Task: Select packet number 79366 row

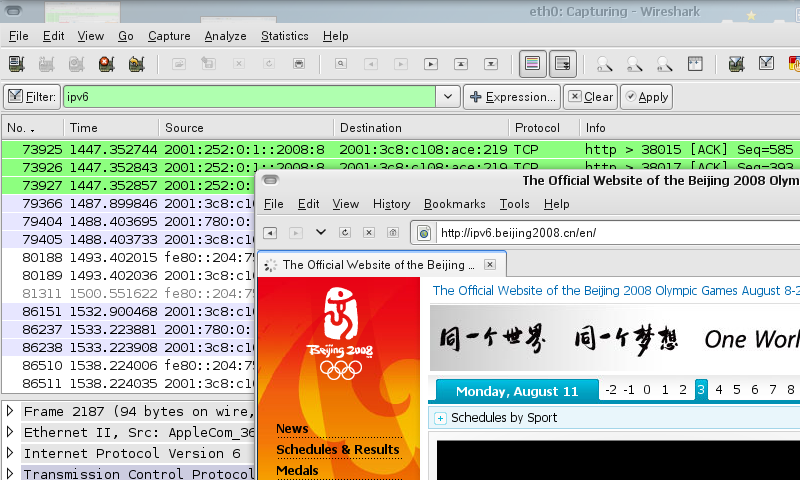Action: click(128, 204)
